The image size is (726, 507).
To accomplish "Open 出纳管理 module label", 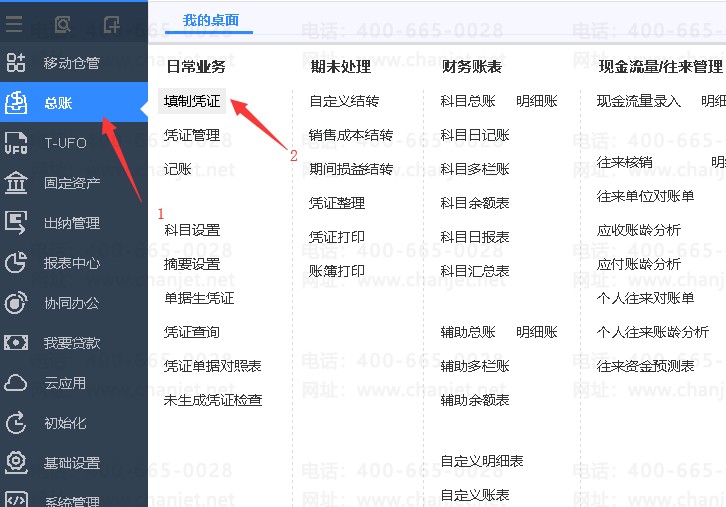I will (x=72, y=223).
